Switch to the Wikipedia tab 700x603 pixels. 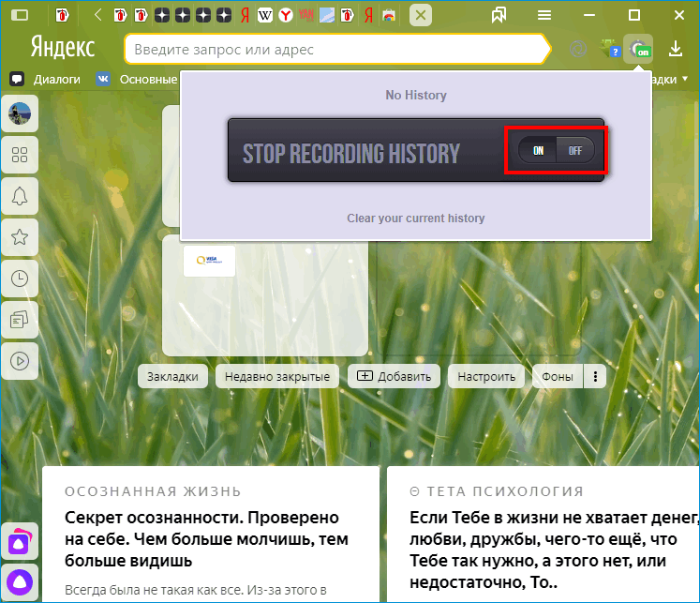point(265,16)
